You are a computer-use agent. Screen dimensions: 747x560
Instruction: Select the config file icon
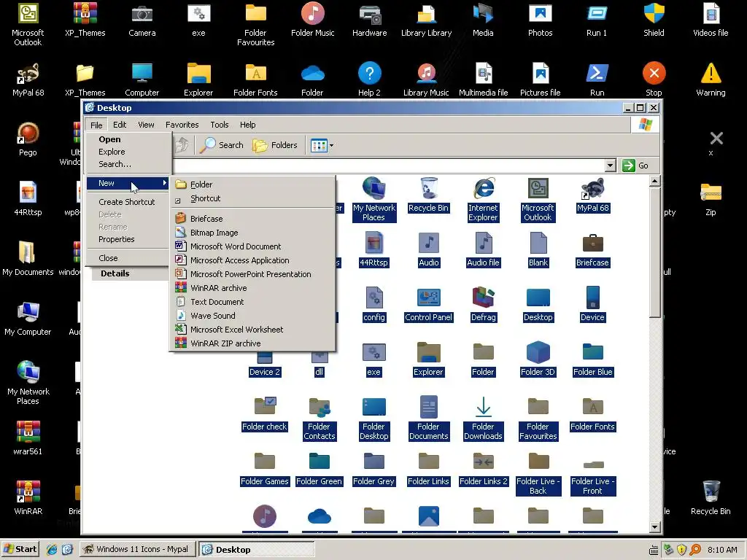374,304
